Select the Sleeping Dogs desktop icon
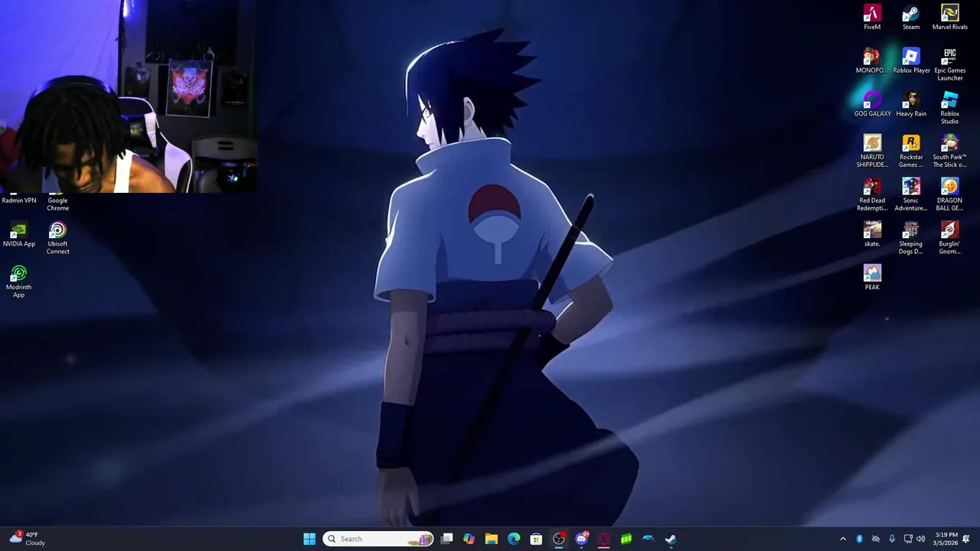The image size is (980, 551). tap(911, 238)
